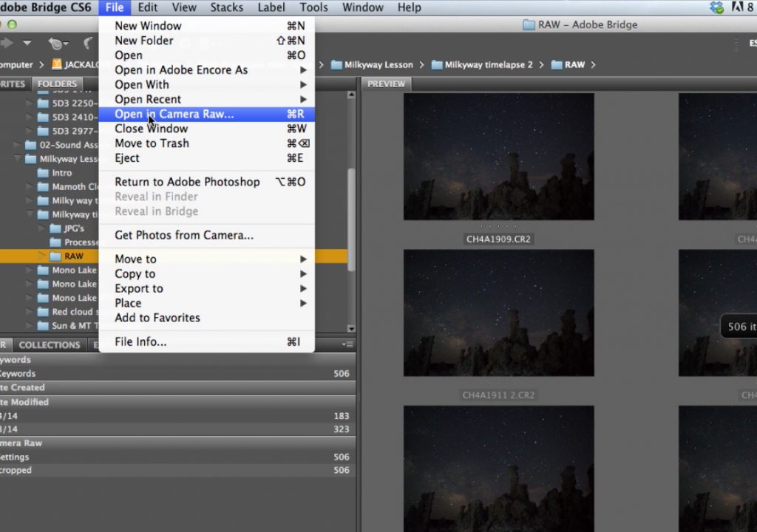
Task: Expand the Red cloud folder triangle
Action: click(30, 312)
